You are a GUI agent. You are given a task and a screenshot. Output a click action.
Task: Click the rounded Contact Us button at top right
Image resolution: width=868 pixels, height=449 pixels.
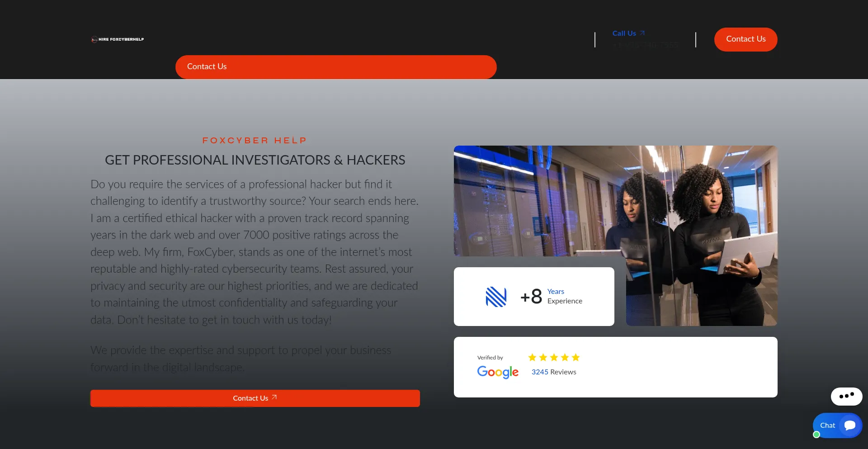pos(745,39)
